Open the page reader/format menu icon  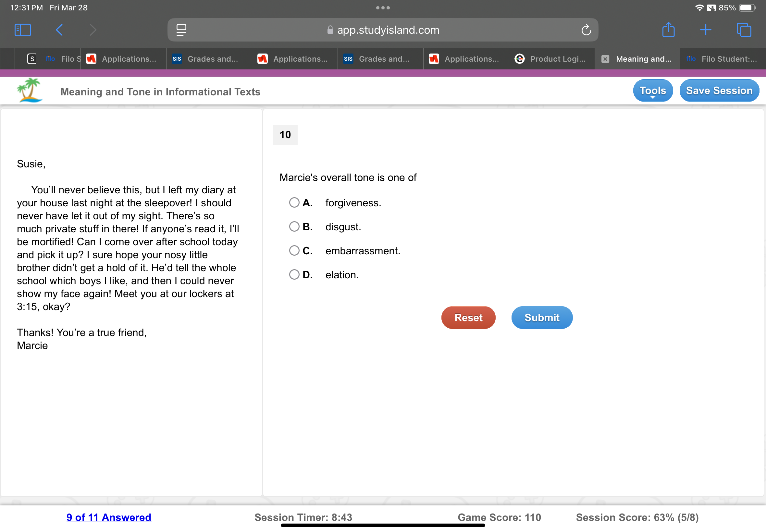tap(181, 30)
